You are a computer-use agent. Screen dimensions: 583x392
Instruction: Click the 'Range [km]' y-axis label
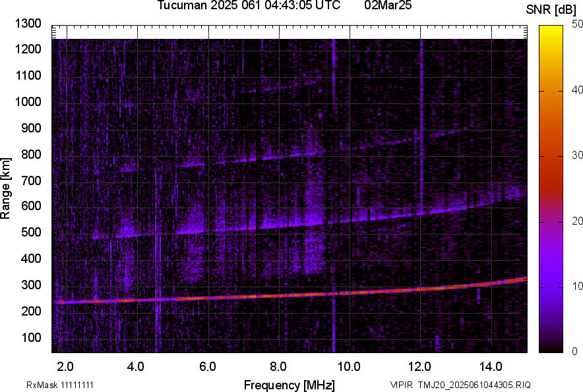coord(6,188)
